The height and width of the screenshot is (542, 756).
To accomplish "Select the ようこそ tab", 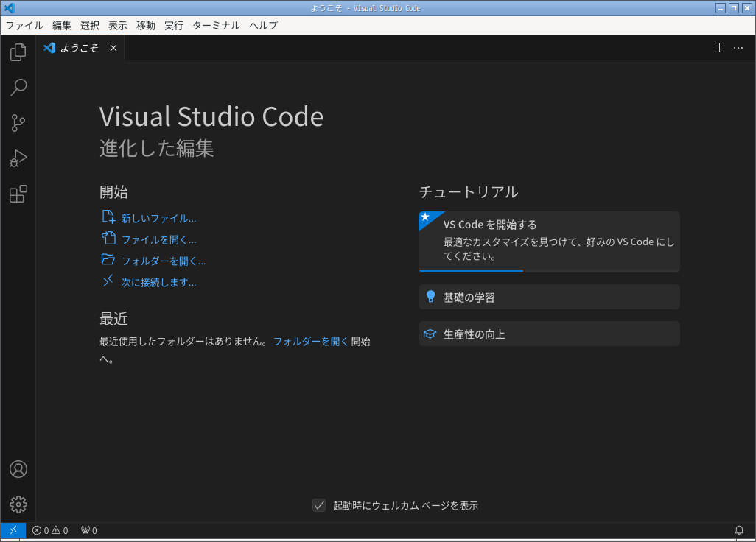I will click(80, 48).
